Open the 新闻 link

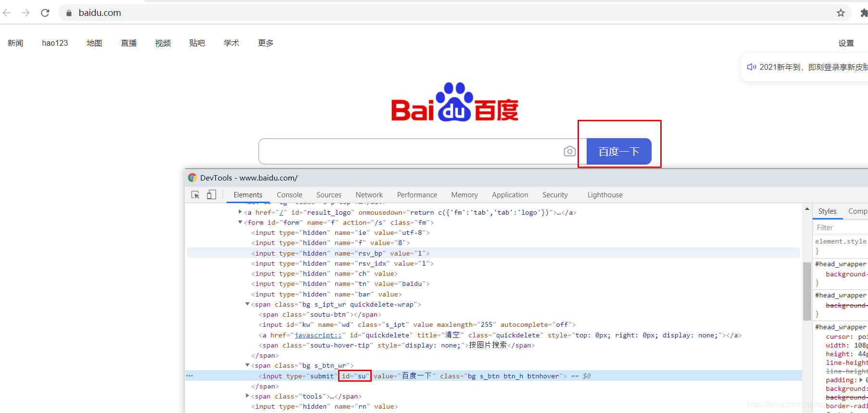pyautogui.click(x=15, y=43)
